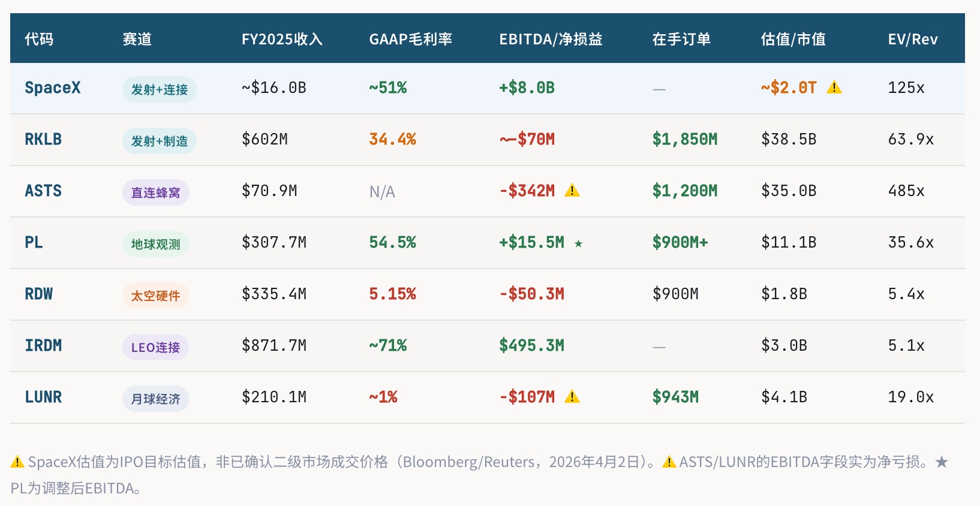Click the star icon beside PL +$15.5M
Viewport: 980px width, 506px height.
click(x=578, y=243)
